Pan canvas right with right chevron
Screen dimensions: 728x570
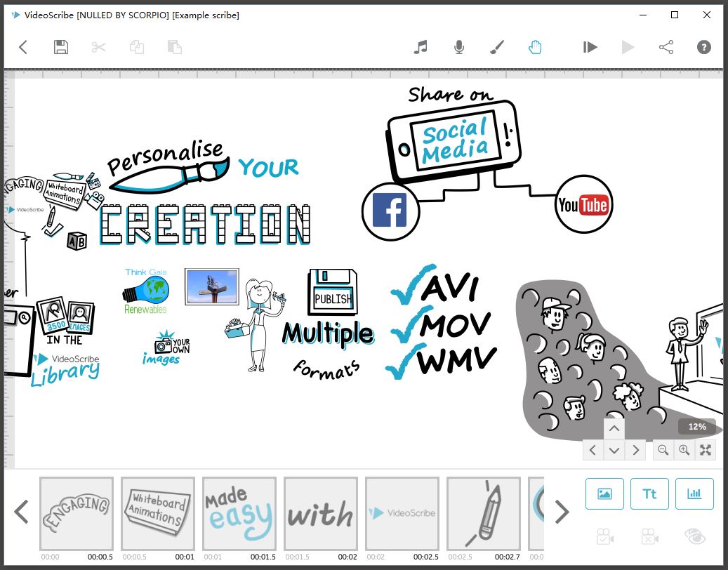point(635,450)
